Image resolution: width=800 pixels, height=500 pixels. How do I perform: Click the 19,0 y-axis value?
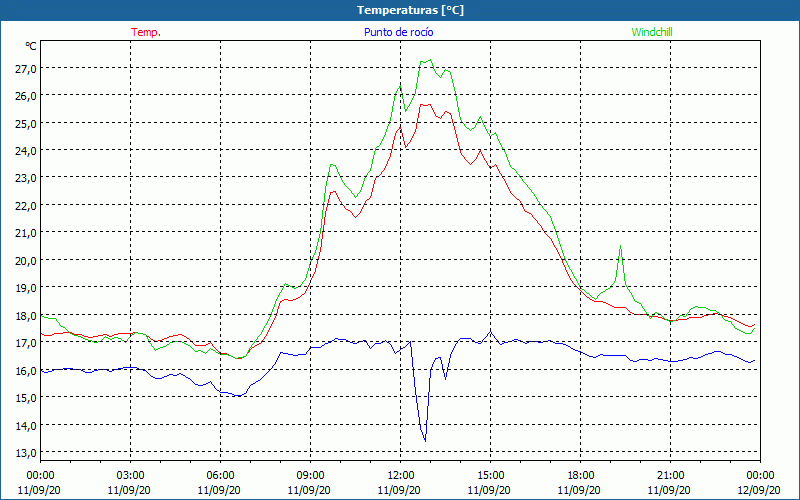coord(26,288)
